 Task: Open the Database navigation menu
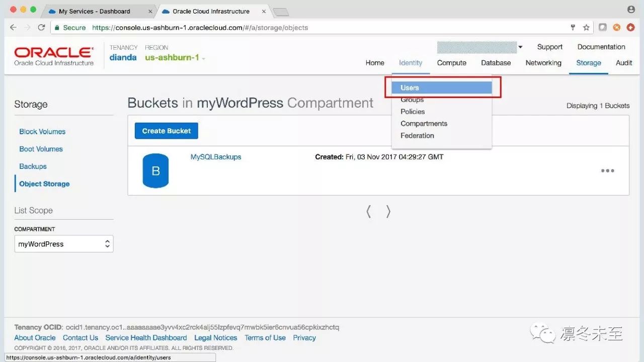pos(496,63)
